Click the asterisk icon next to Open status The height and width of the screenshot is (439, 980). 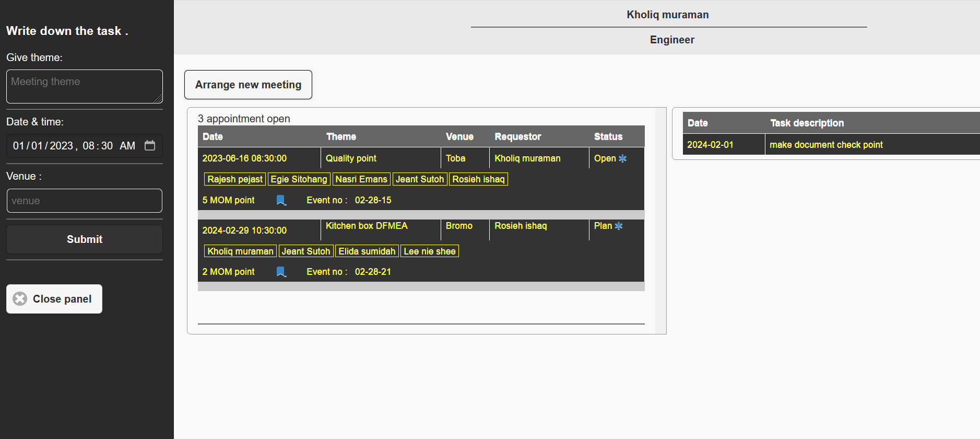(622, 158)
